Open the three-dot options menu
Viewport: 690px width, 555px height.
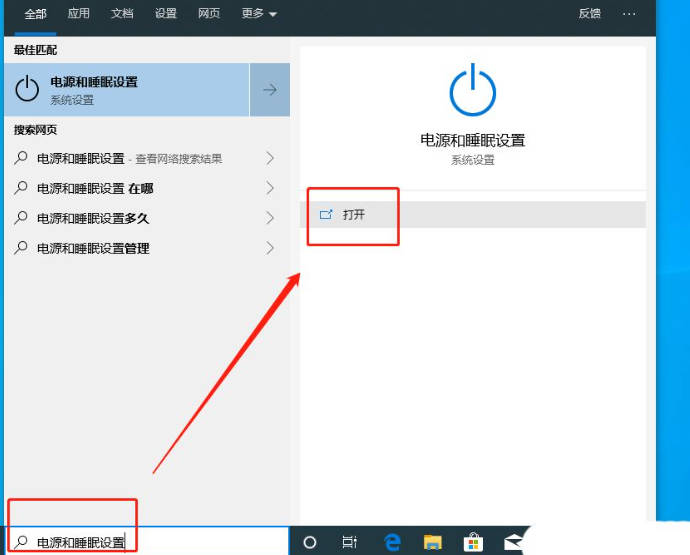629,14
